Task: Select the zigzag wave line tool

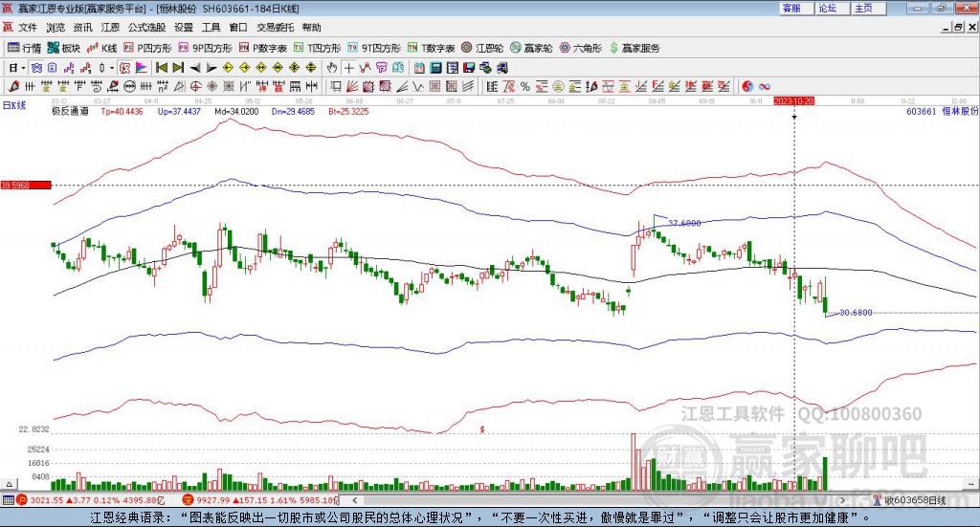Action: 418,86
